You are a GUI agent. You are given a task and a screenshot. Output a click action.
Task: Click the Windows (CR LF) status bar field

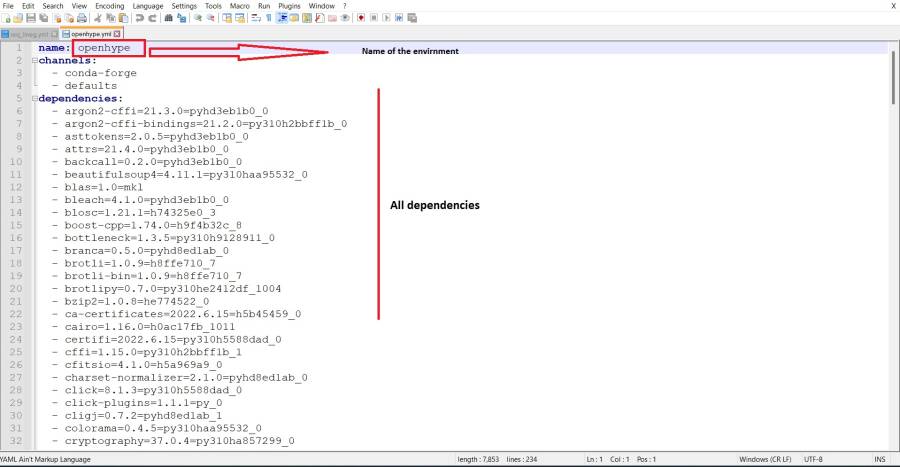click(764, 459)
